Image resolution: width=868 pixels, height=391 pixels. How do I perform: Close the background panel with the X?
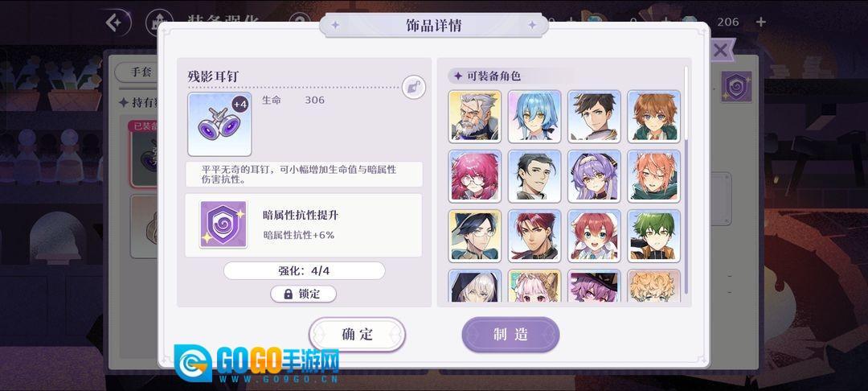tap(720, 51)
